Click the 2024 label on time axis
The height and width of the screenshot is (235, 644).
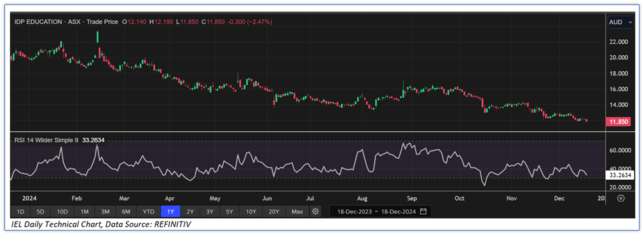coord(30,199)
